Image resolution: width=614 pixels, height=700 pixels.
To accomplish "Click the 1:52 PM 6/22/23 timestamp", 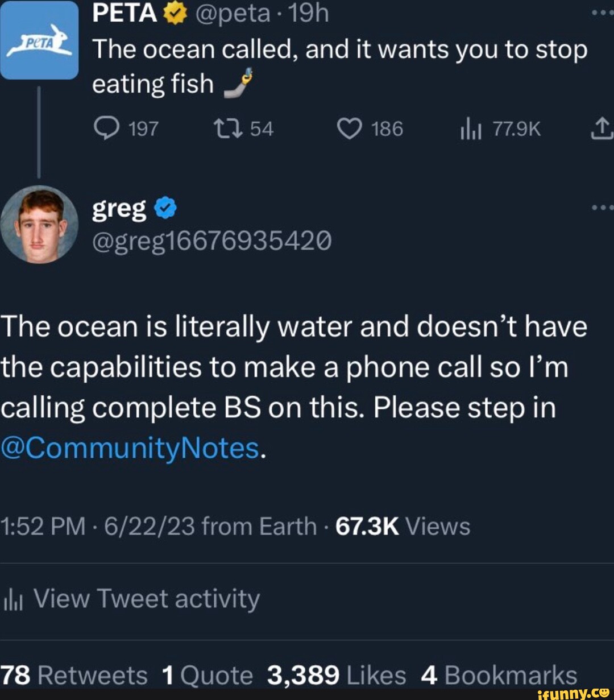I will (x=97, y=526).
